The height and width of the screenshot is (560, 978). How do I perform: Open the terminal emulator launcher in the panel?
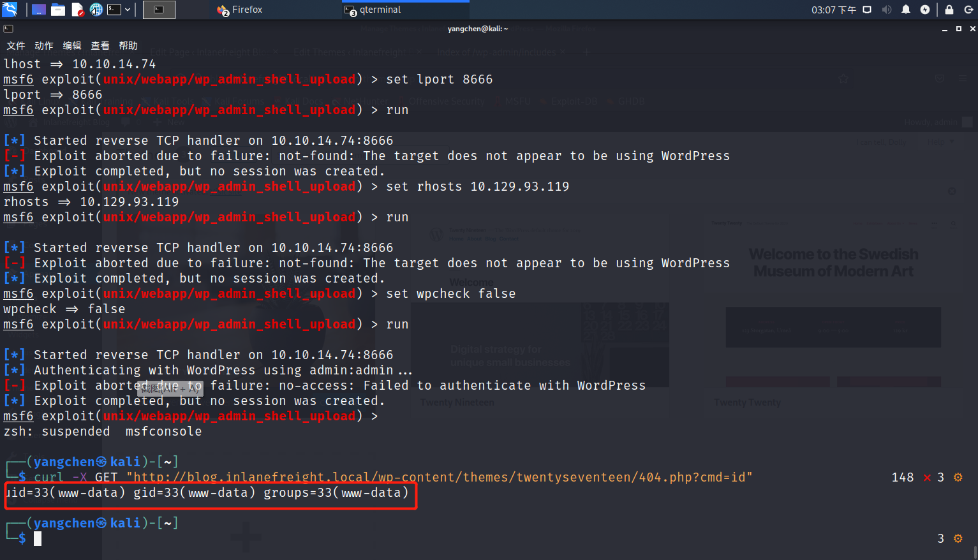[x=114, y=10]
